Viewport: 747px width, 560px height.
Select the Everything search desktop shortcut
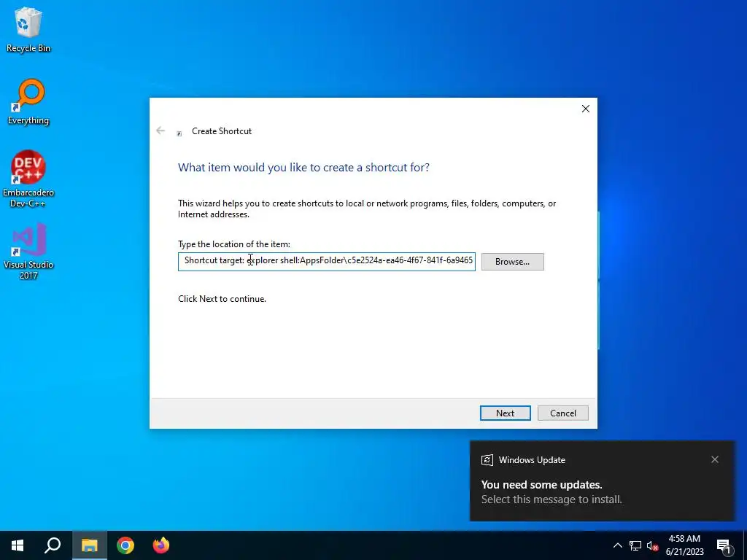(28, 102)
